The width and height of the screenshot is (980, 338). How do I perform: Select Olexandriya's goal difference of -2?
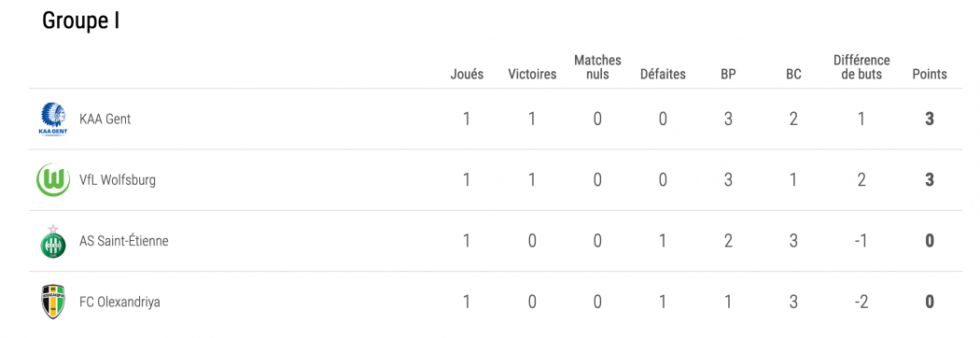pyautogui.click(x=860, y=303)
